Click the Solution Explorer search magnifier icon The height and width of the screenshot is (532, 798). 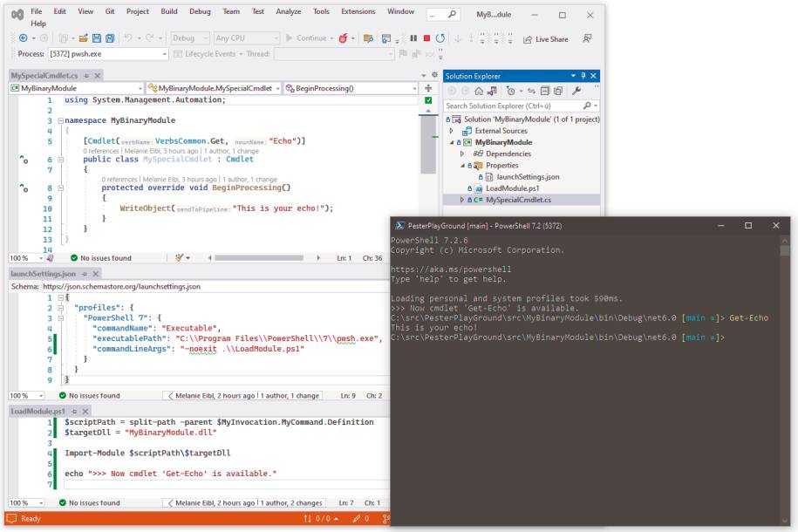[x=587, y=106]
